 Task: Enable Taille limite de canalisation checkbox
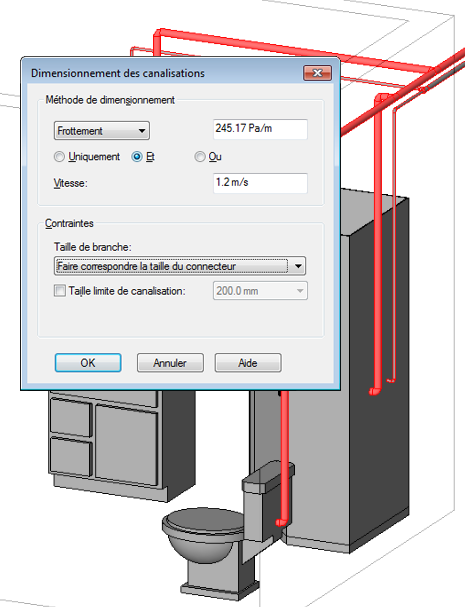click(x=60, y=290)
